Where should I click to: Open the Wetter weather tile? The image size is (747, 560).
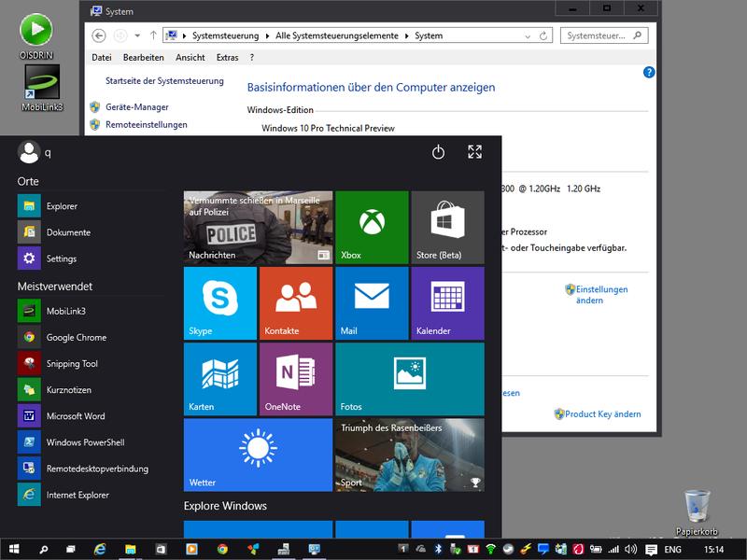point(259,455)
